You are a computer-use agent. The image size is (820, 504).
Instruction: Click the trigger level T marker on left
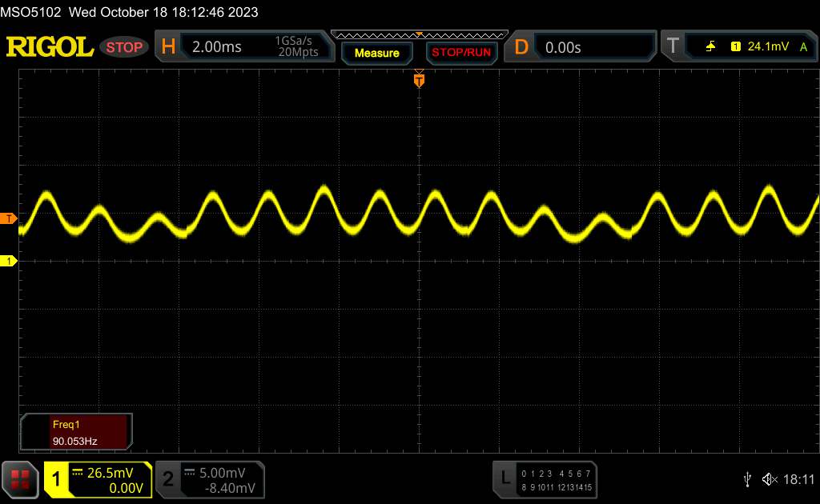[x=8, y=218]
